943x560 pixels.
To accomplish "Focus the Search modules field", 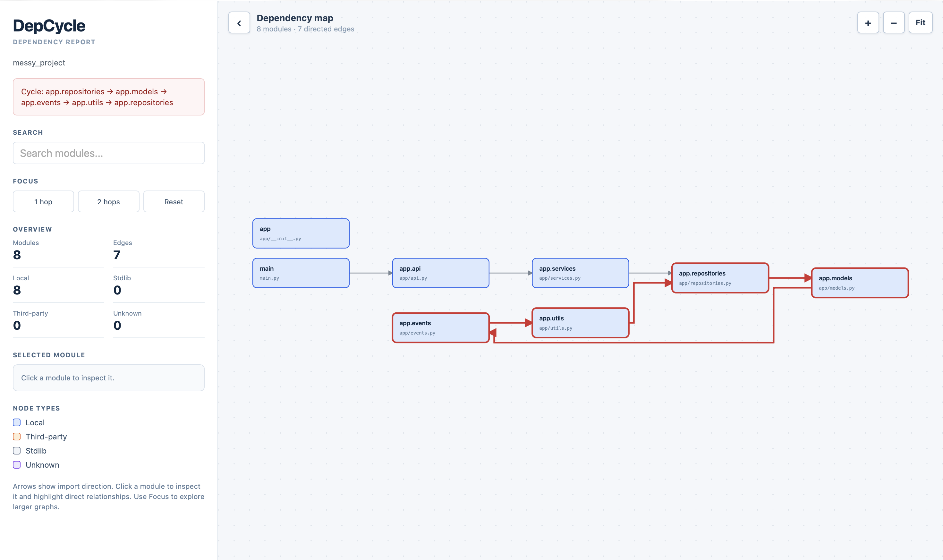I will point(109,153).
